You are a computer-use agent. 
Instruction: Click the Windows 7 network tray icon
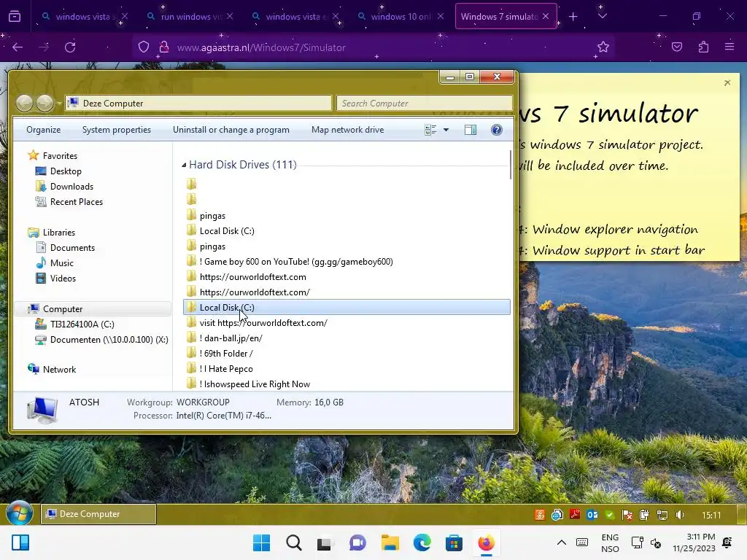click(662, 515)
